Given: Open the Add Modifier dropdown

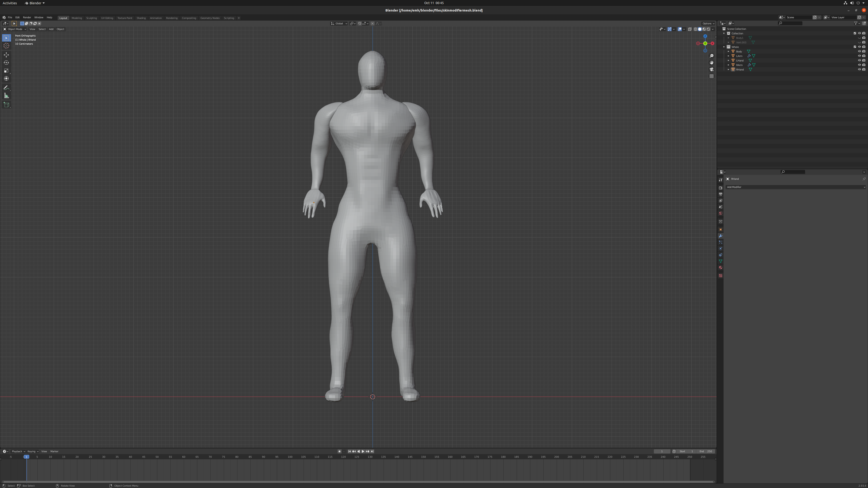Looking at the screenshot, I should [x=796, y=187].
